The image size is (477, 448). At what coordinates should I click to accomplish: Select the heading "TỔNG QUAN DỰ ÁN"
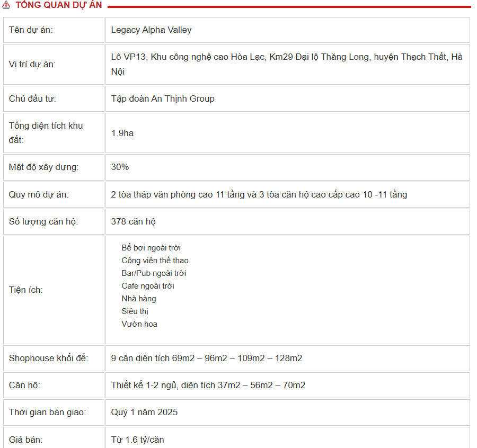[59, 5]
